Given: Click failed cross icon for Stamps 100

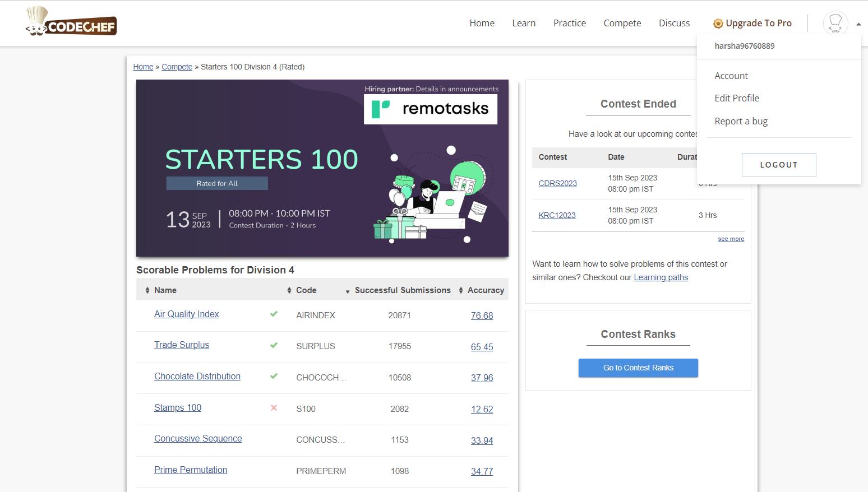Looking at the screenshot, I should coord(274,407).
